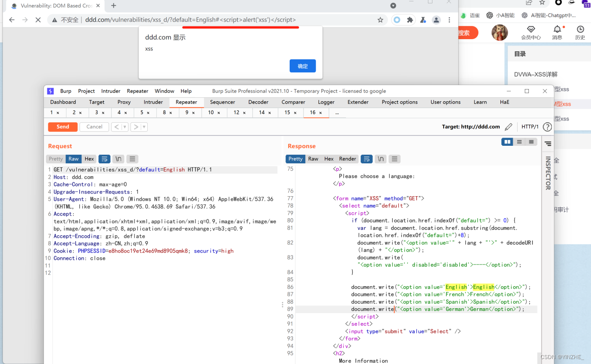The image size is (591, 364).
Task: Click the cat user avatar in background page
Action: pyautogui.click(x=500, y=32)
